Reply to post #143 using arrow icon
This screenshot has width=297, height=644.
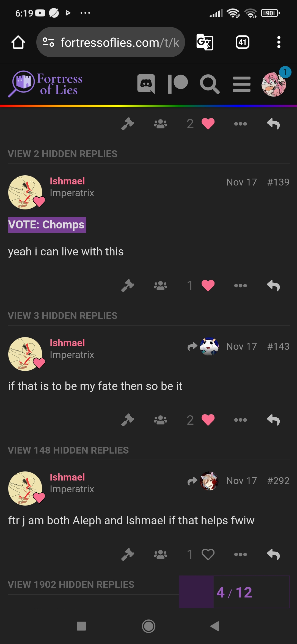click(273, 420)
